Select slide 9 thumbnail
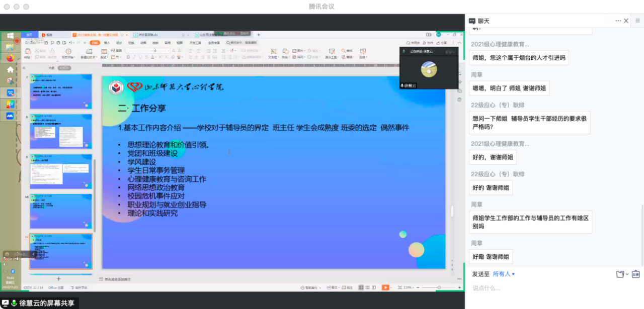Viewport: 644px width, 309px height. pyautogui.click(x=61, y=171)
